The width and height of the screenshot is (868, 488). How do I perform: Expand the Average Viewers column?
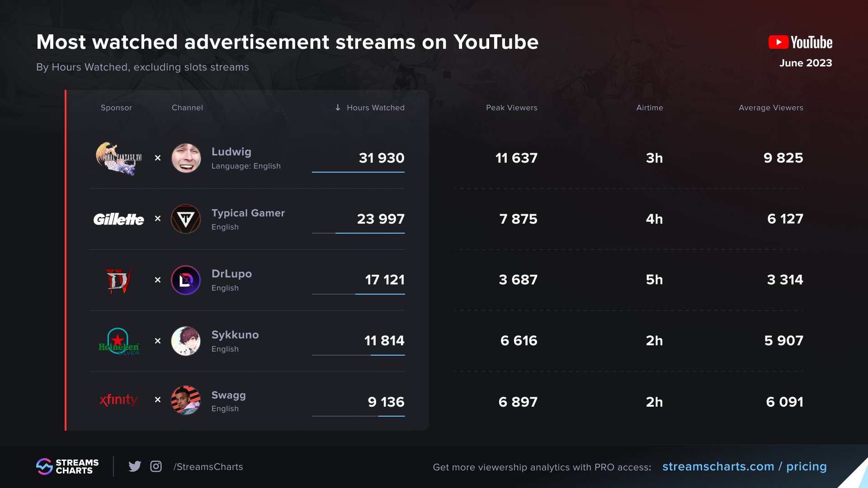[771, 108]
